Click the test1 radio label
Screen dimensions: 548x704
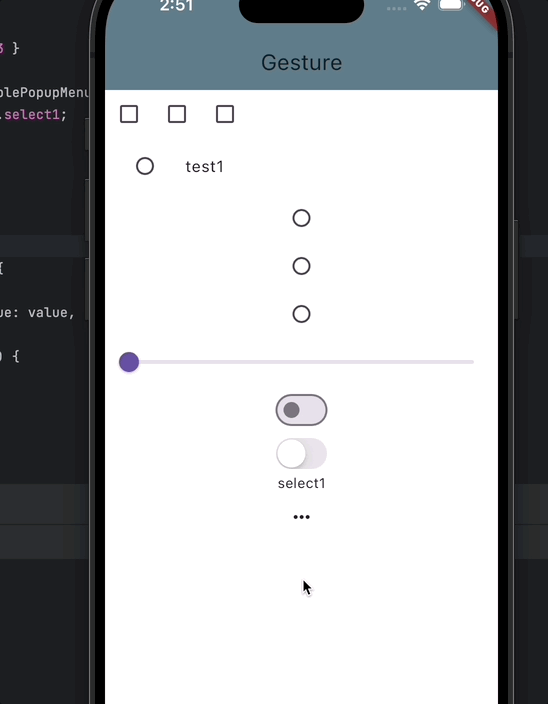click(x=204, y=167)
